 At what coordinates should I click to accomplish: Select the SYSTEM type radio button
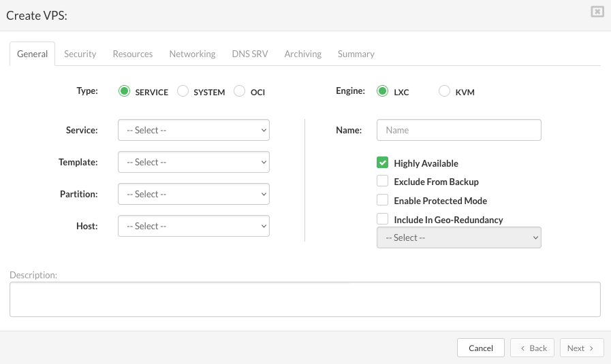183,91
